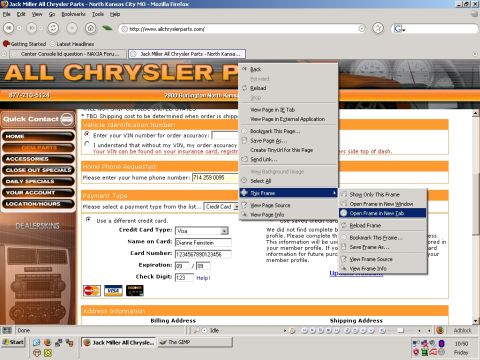Click the Check Digit input field

tap(184, 277)
